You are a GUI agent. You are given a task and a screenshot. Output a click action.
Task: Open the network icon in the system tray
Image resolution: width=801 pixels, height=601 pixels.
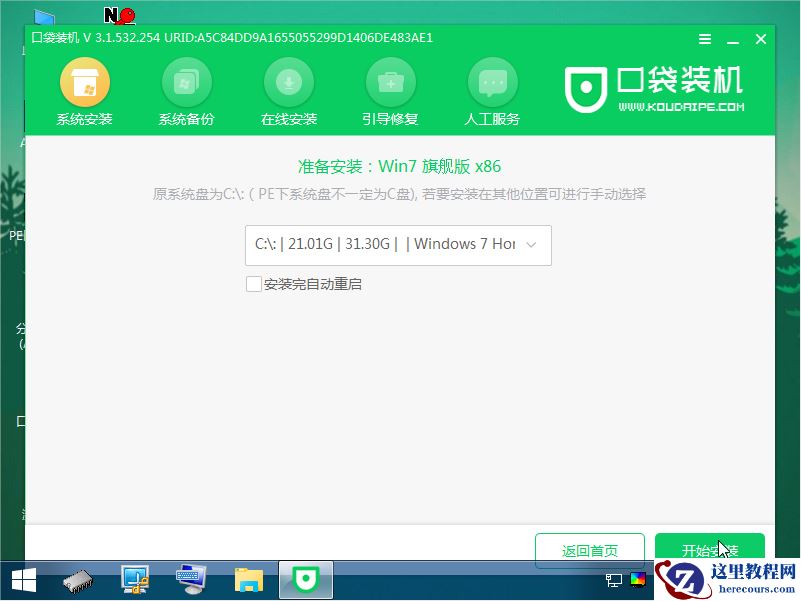coord(614,580)
